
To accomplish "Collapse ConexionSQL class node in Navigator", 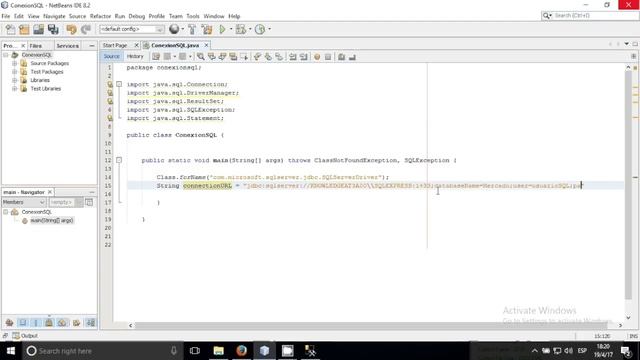I will click(x=6, y=212).
